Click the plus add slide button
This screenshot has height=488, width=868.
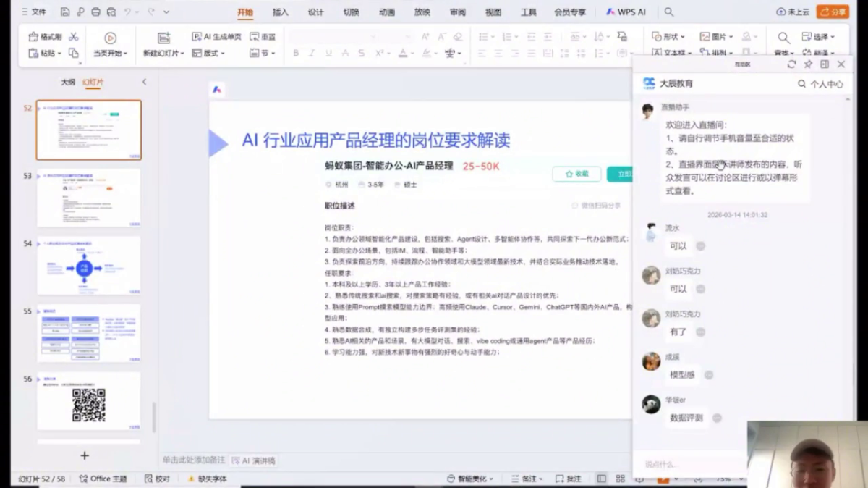(84, 455)
